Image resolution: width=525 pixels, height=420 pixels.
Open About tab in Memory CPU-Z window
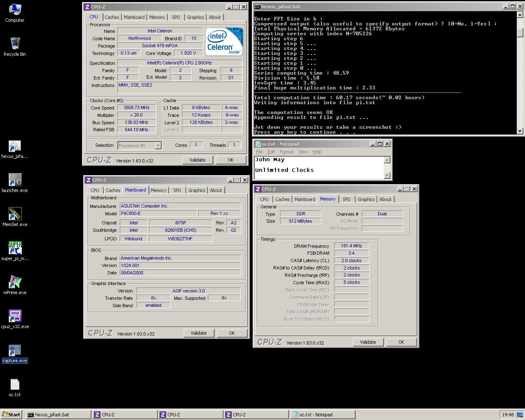click(386, 199)
